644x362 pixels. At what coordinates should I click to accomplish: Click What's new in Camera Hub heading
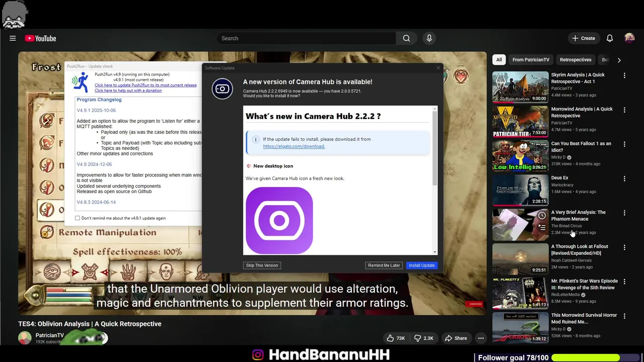point(313,116)
